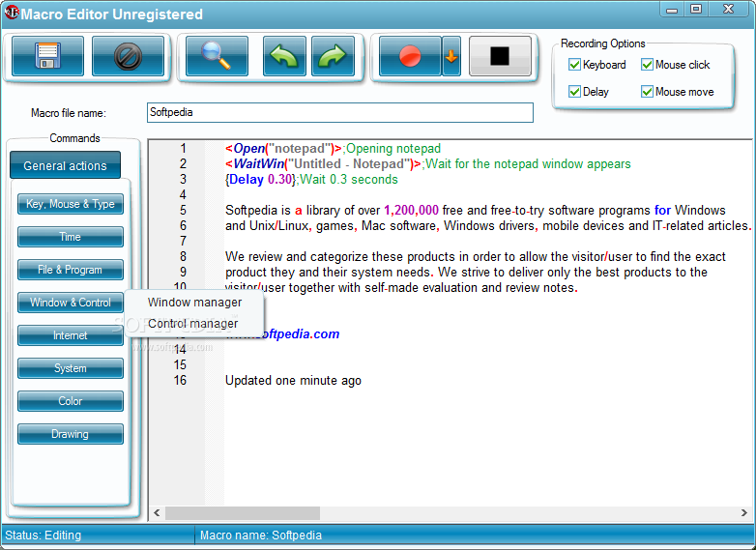Choose Window manager from popup menu
756x550 pixels.
click(194, 303)
